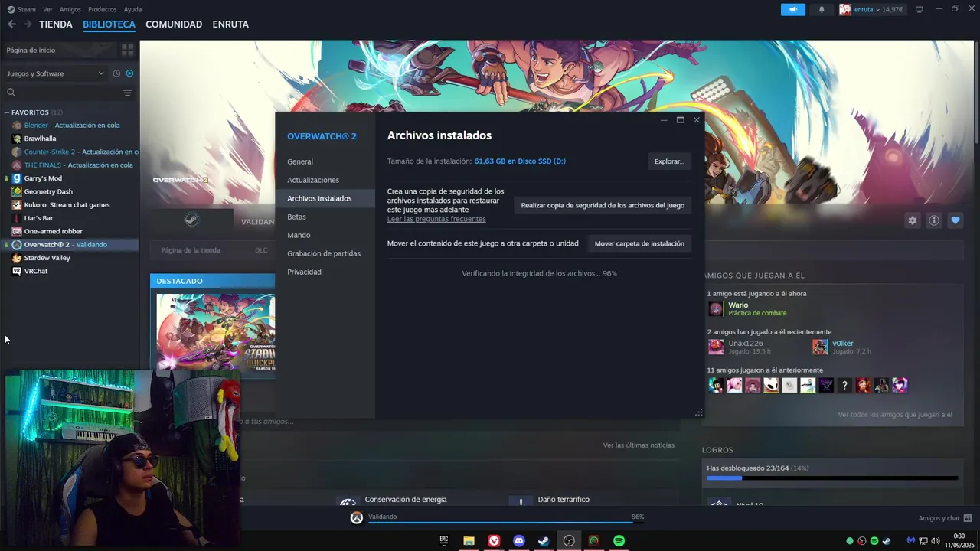Select Mando in Overwatch properties
Screen dimensions: 980x551
point(325,235)
